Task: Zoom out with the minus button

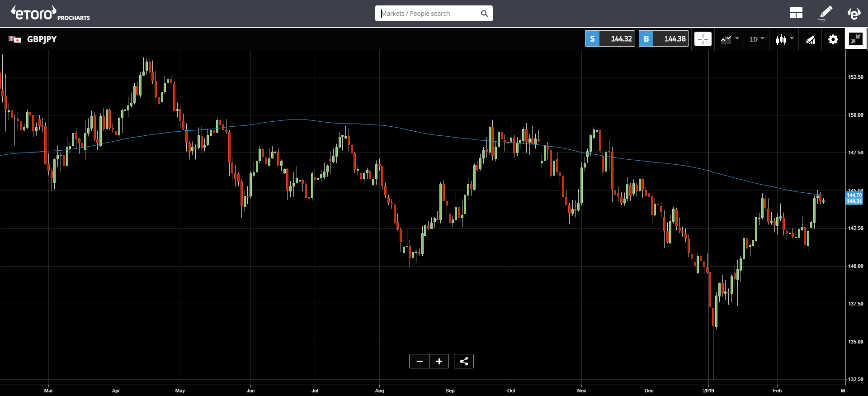Action: point(420,361)
